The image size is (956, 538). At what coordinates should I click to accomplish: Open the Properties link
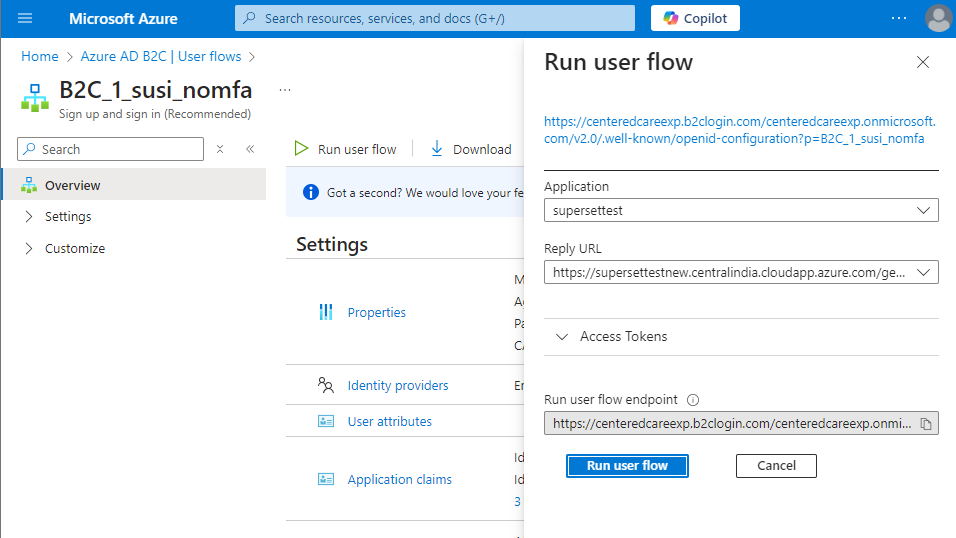coord(376,312)
